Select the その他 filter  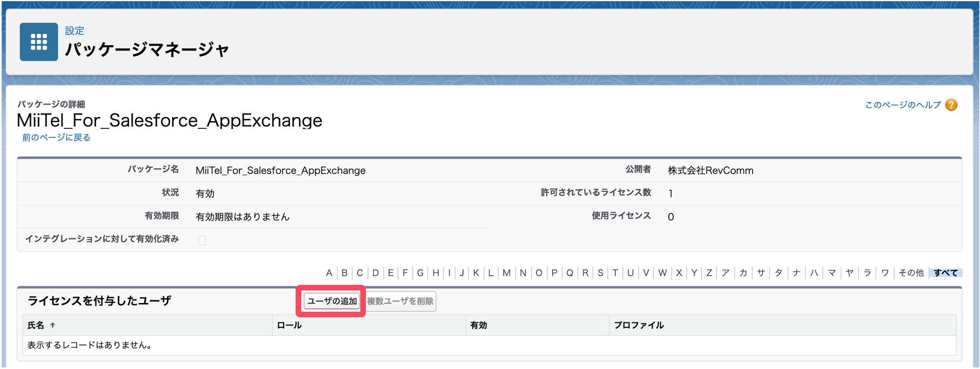coord(911,273)
